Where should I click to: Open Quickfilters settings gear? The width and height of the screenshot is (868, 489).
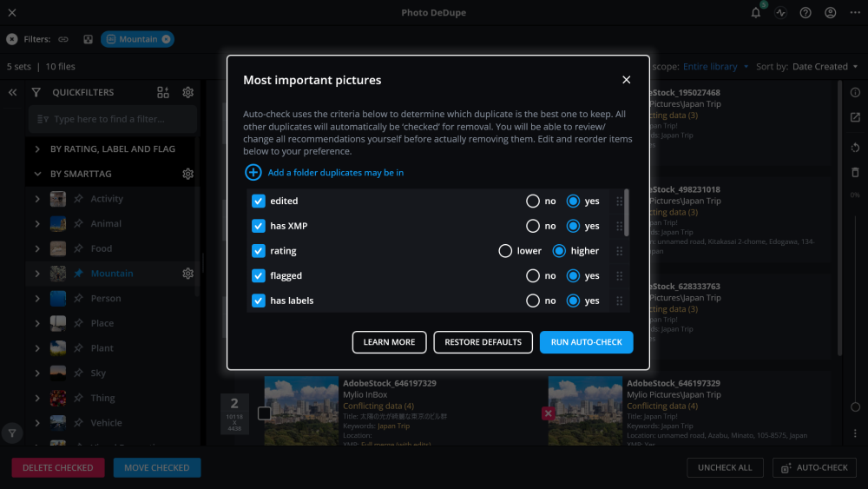187,93
